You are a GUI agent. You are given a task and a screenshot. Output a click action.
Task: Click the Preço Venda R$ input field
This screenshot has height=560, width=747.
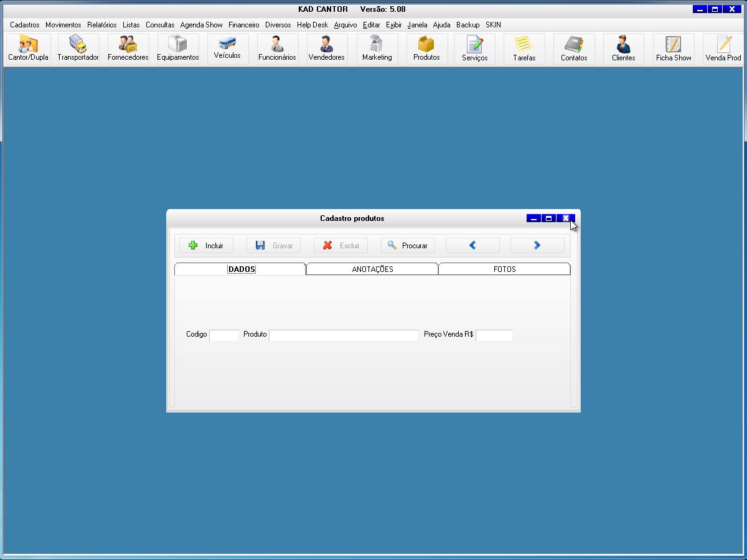(x=494, y=335)
